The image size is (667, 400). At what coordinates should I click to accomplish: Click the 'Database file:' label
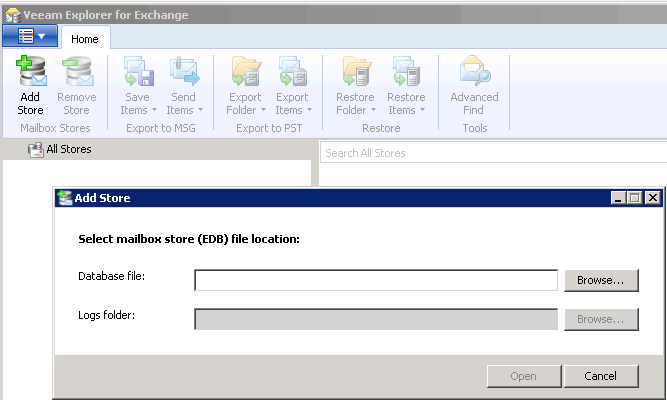(111, 276)
